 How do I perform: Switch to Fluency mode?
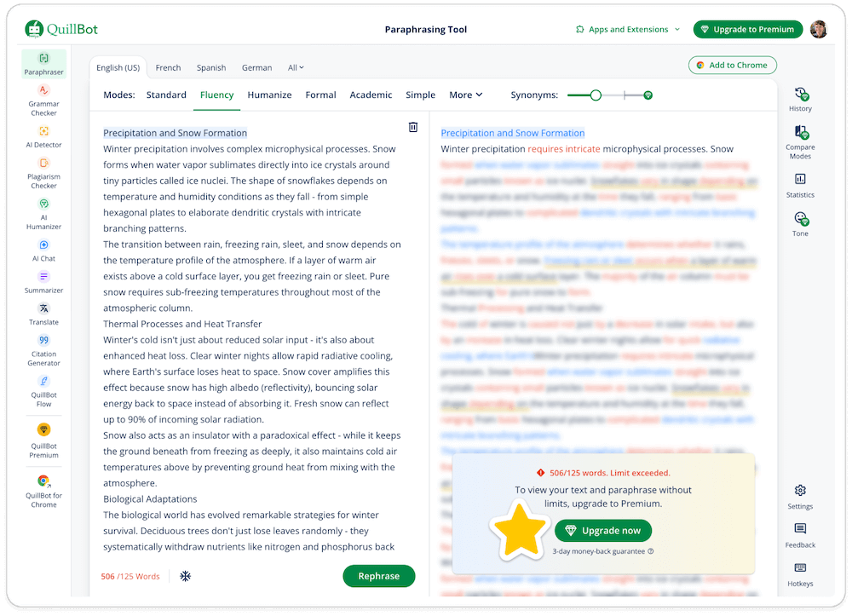tap(216, 95)
